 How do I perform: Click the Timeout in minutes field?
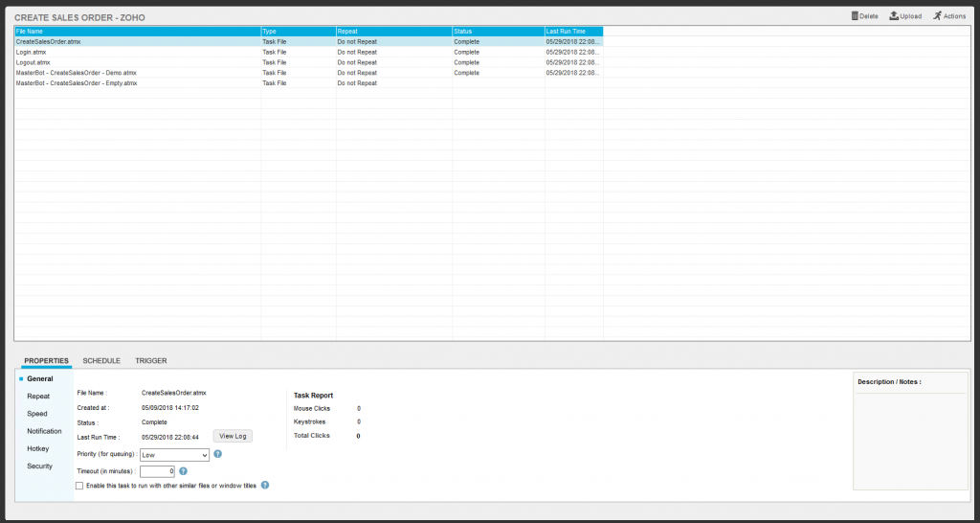158,471
